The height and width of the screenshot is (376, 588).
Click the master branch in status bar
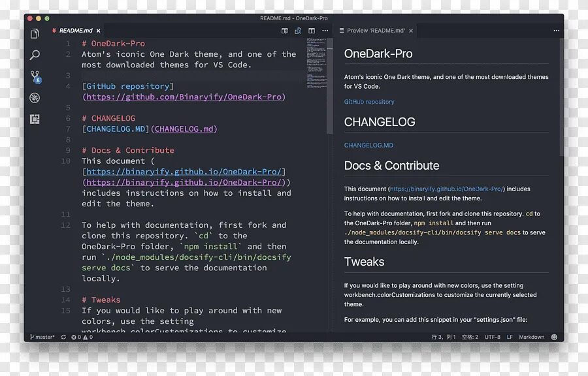[x=42, y=337]
